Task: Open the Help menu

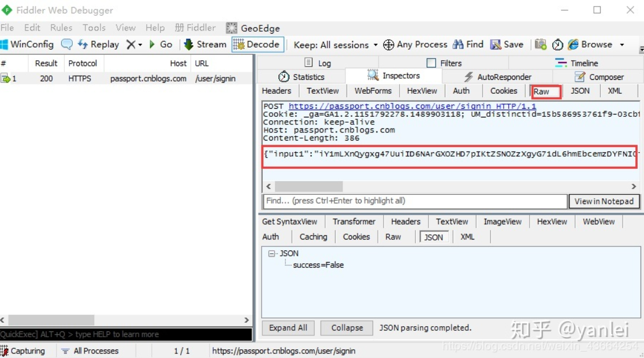Action: pyautogui.click(x=155, y=28)
